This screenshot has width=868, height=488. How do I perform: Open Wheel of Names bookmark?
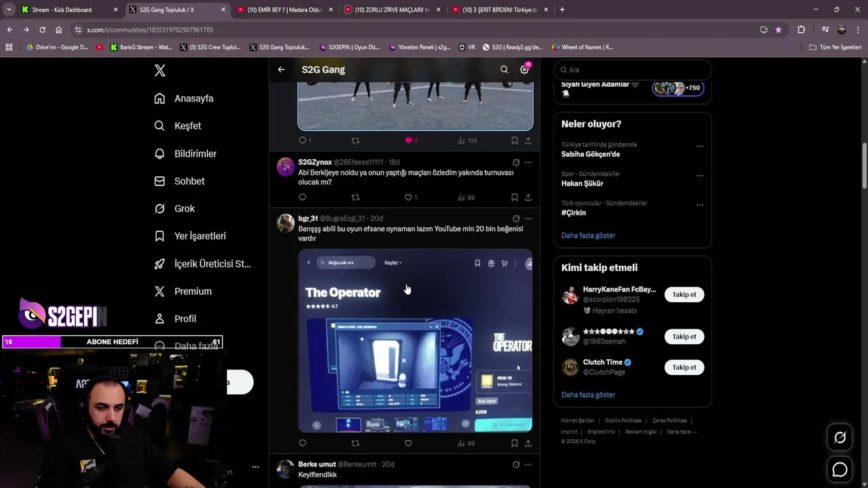[582, 47]
